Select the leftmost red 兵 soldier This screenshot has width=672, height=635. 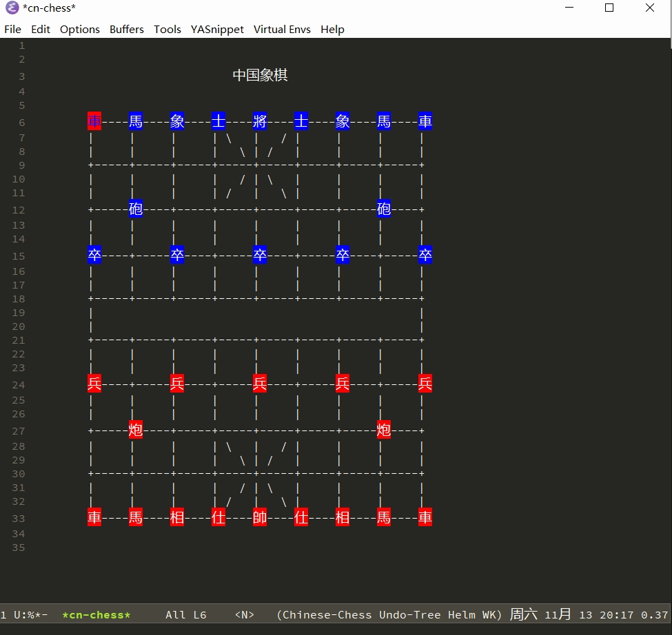click(x=94, y=383)
